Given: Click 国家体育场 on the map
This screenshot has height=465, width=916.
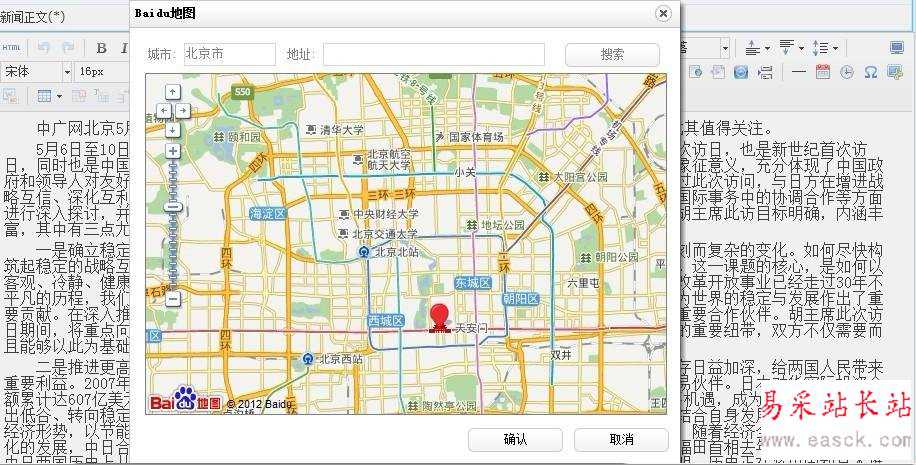Looking at the screenshot, I should 470,137.
